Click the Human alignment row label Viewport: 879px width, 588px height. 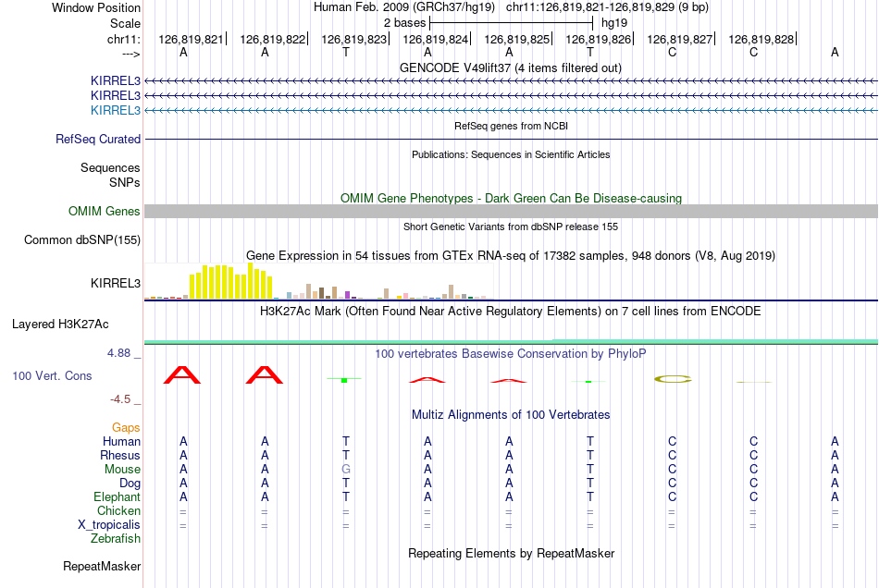coord(121,442)
